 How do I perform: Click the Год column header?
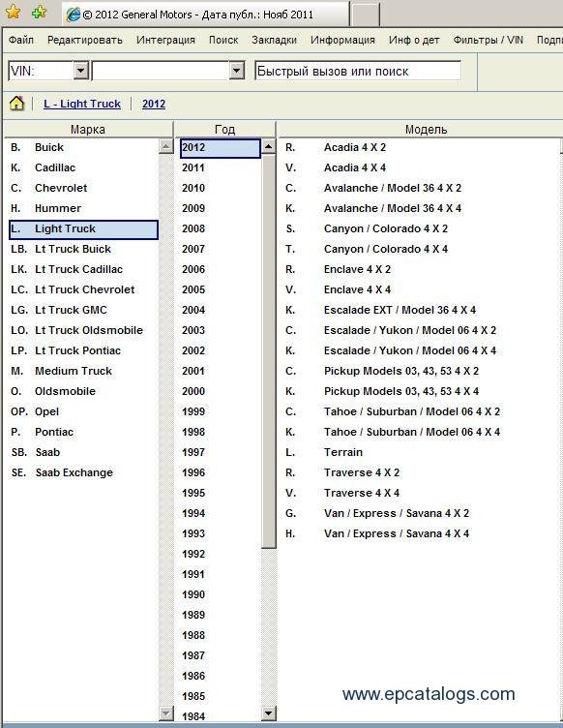pyautogui.click(x=224, y=129)
